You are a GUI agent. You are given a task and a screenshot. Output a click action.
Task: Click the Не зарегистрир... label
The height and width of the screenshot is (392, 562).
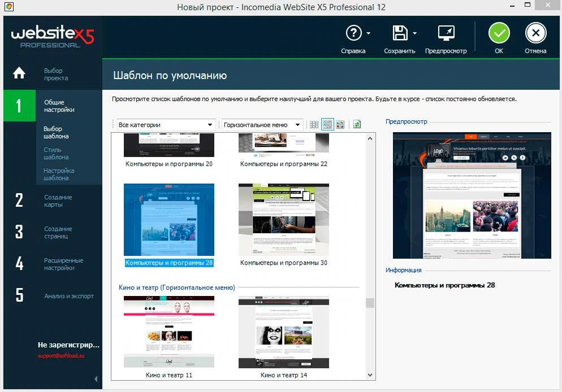(68, 345)
